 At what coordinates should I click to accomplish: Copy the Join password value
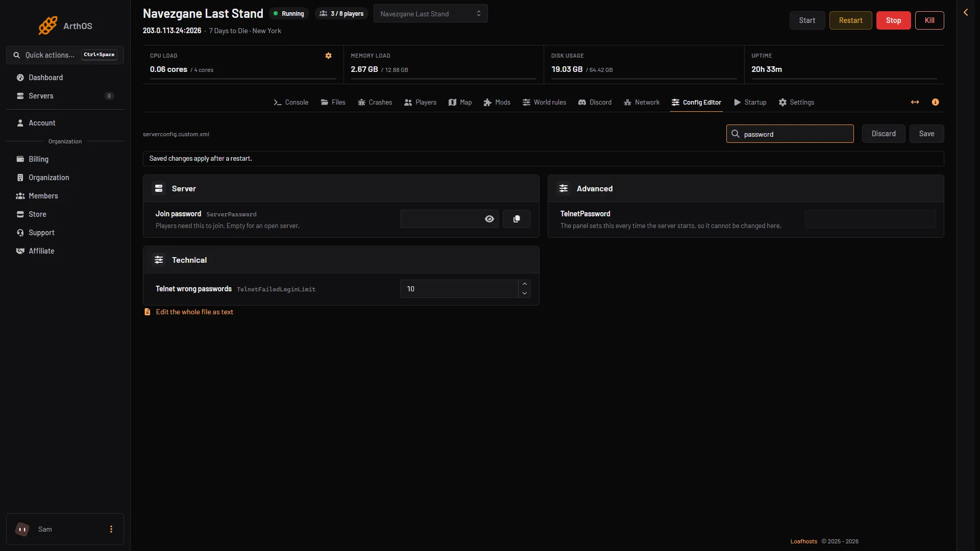tap(517, 219)
